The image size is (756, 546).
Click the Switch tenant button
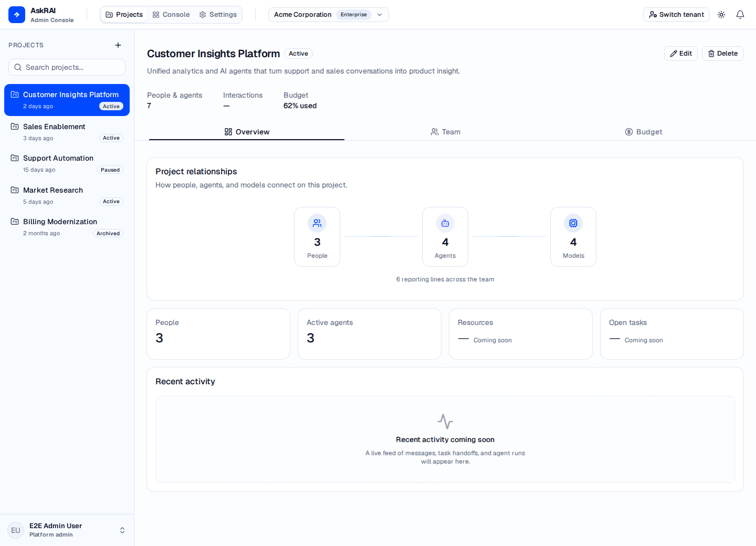click(676, 15)
